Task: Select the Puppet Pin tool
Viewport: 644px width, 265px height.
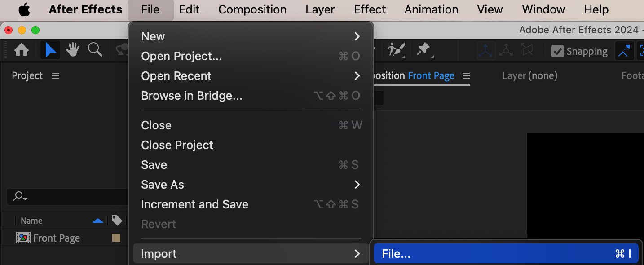Action: point(423,50)
